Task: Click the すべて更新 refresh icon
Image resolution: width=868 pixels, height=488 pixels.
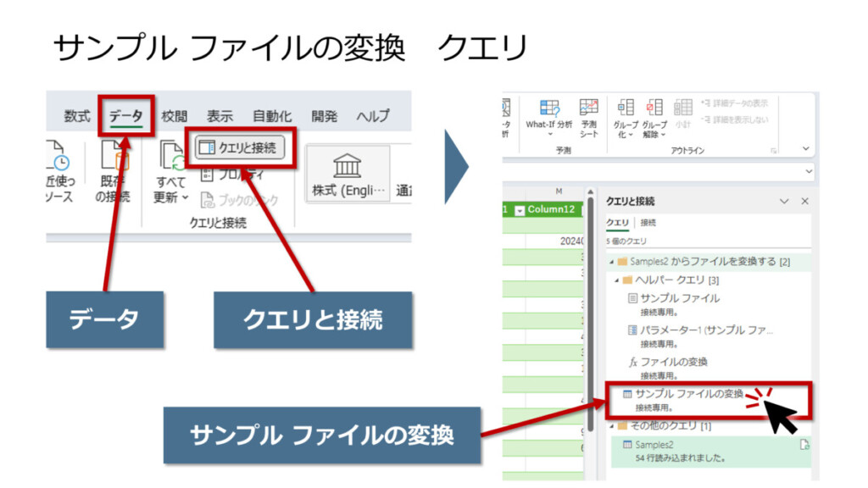Action: (172, 156)
